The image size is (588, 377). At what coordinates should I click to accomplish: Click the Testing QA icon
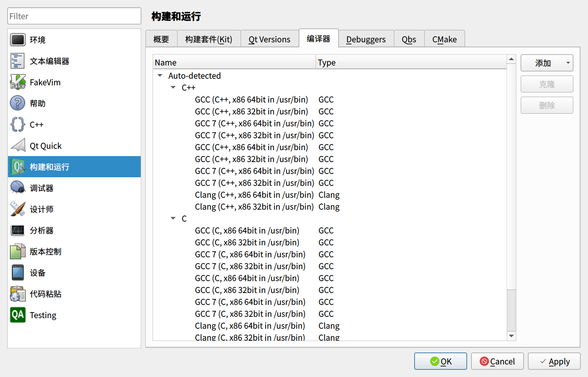coord(18,315)
